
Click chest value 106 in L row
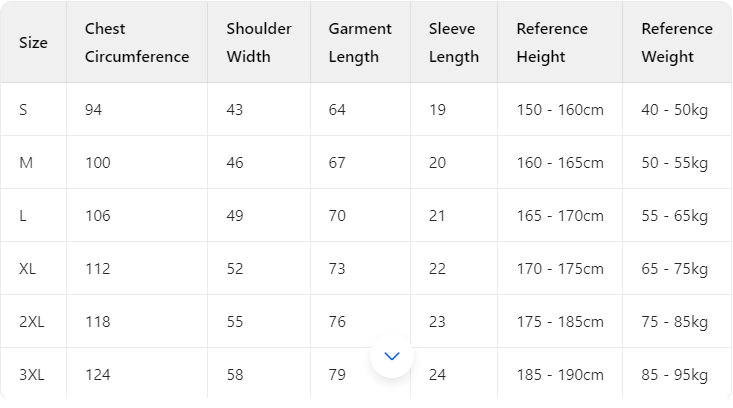point(98,216)
